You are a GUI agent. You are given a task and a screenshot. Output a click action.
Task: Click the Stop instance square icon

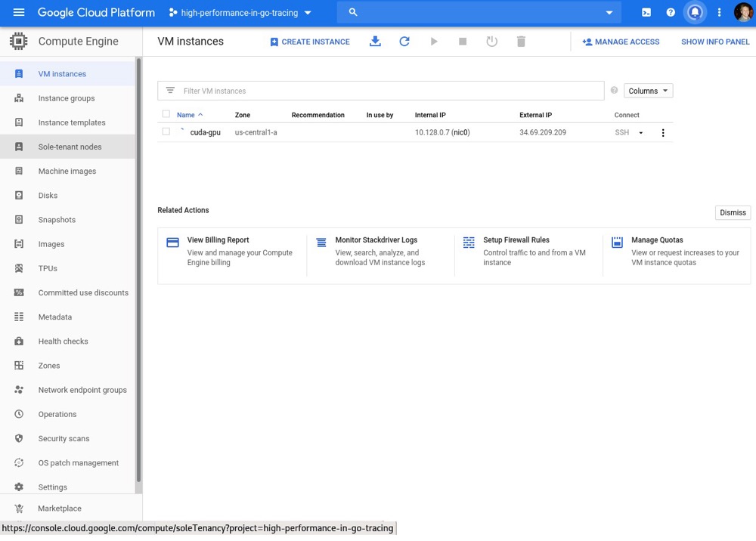point(463,42)
